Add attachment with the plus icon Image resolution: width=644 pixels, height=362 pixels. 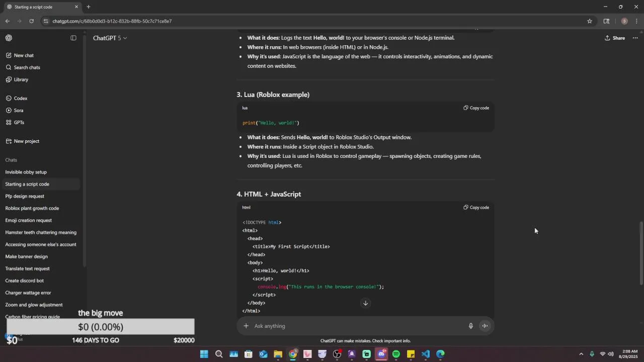click(x=246, y=326)
